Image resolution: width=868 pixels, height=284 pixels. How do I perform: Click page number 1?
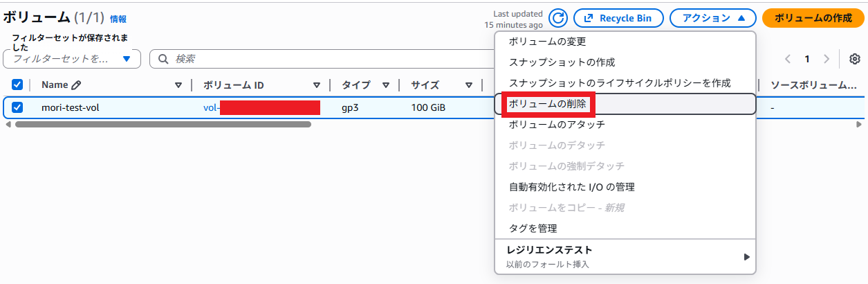click(x=806, y=59)
